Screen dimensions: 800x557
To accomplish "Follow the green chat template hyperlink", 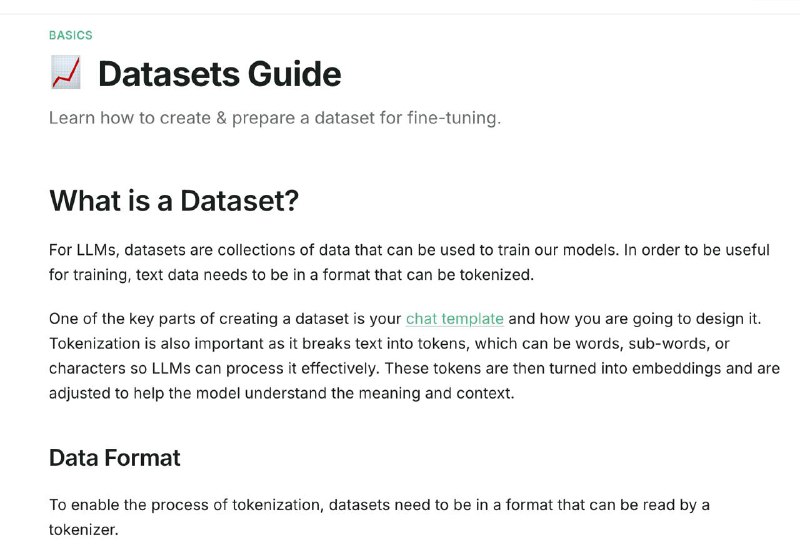I will click(455, 319).
